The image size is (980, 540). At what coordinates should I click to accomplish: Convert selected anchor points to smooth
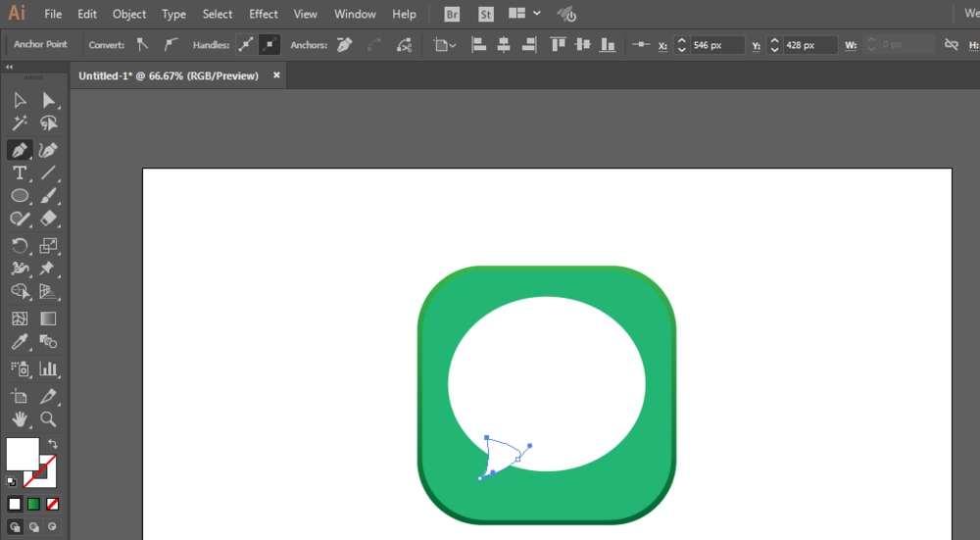tap(170, 44)
